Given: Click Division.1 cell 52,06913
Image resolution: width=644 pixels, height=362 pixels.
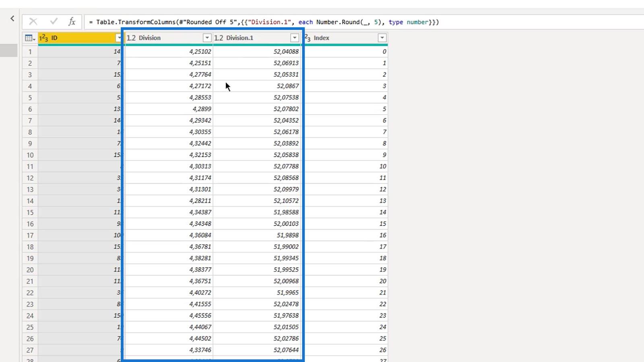Looking at the screenshot, I should (257, 63).
